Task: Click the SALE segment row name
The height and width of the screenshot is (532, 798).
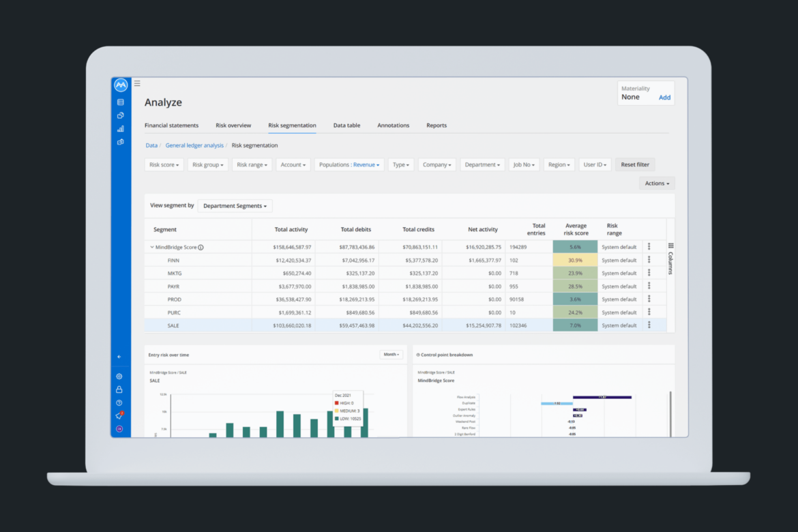Action: [x=173, y=325]
